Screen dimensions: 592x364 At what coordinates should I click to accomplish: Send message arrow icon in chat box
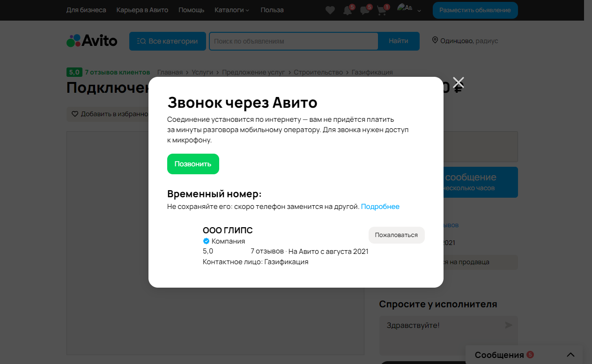(x=508, y=325)
